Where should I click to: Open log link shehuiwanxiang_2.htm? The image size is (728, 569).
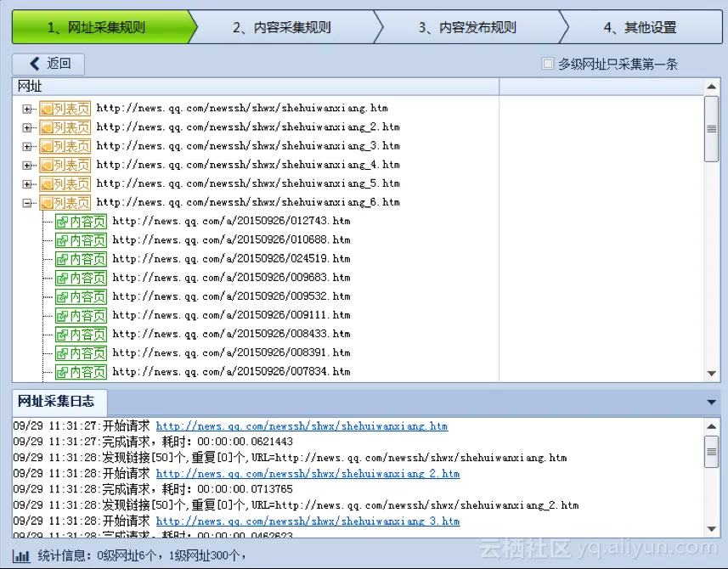[x=308, y=474]
